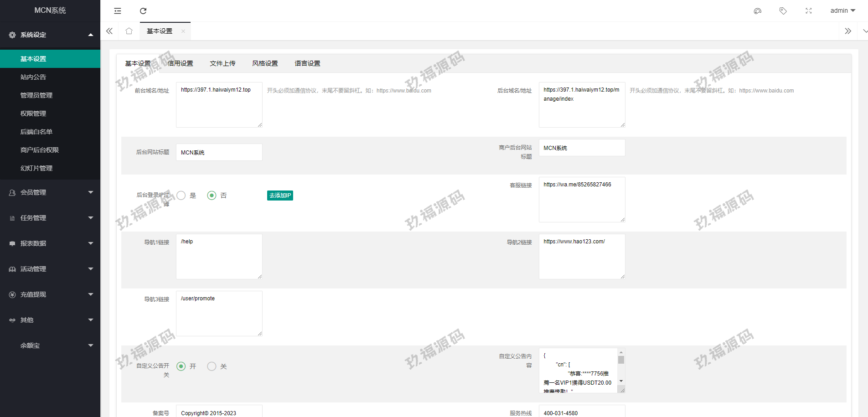The height and width of the screenshot is (417, 868).
Task: Switch to the 语言设置 settings tab
Action: [x=307, y=63]
